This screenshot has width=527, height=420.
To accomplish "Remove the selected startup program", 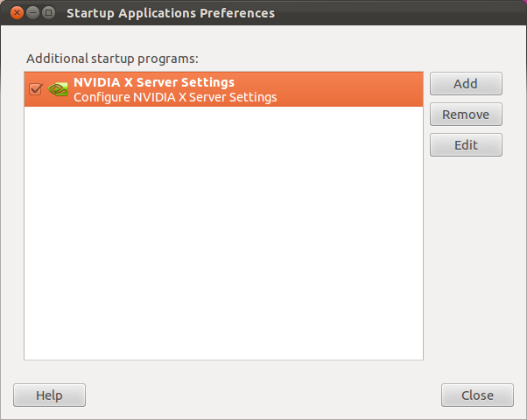I will pyautogui.click(x=466, y=115).
